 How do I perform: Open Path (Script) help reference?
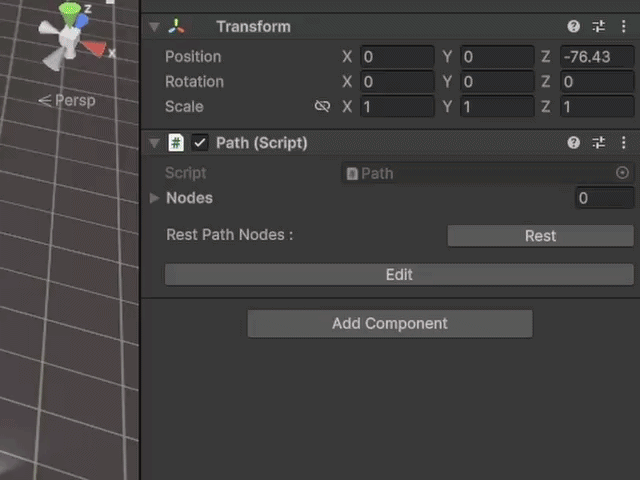(x=573, y=142)
